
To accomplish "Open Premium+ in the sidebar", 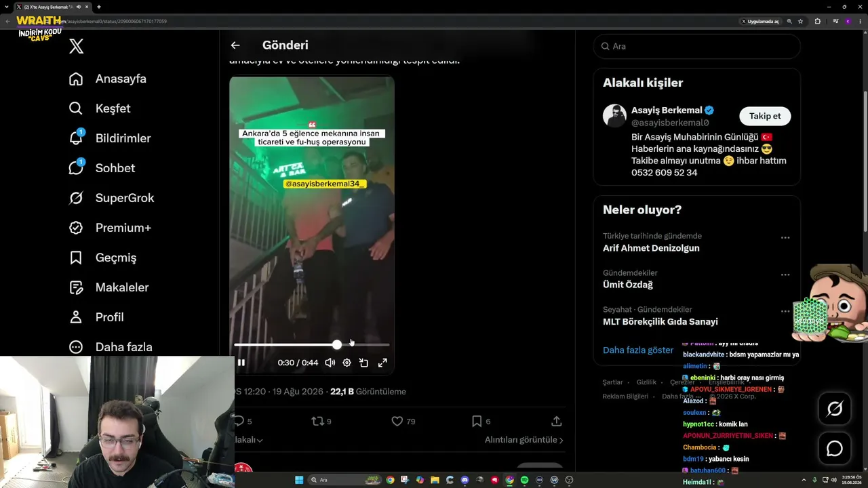I will pos(110,228).
